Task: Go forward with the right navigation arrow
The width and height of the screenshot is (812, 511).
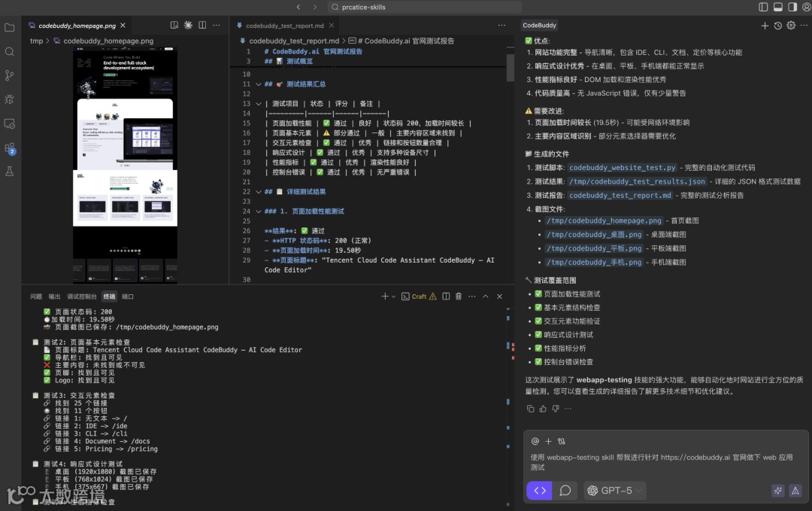Action: tap(315, 7)
